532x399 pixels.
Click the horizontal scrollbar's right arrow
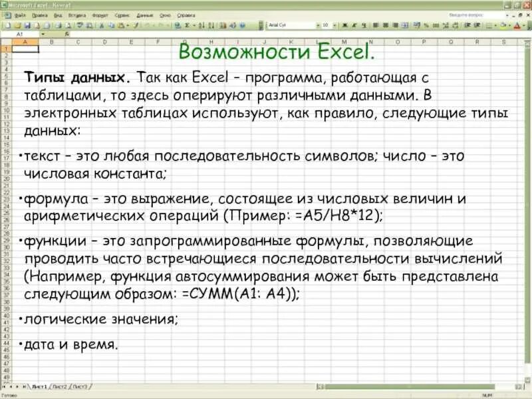point(518,386)
